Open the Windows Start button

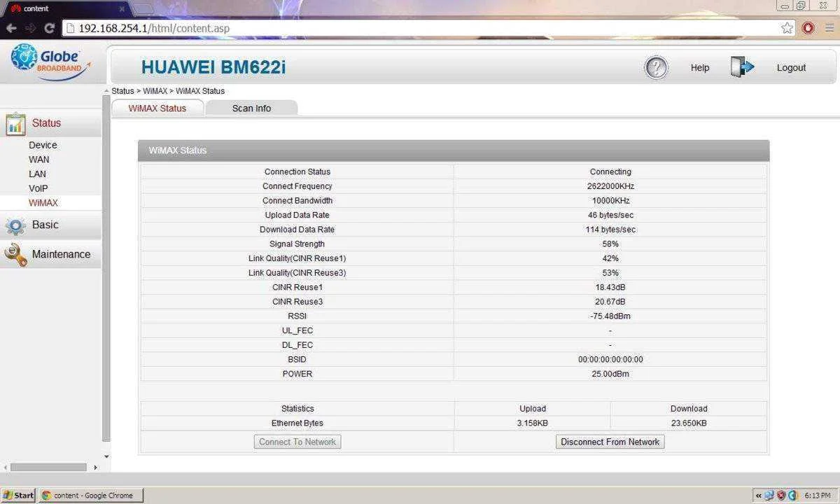point(18,495)
